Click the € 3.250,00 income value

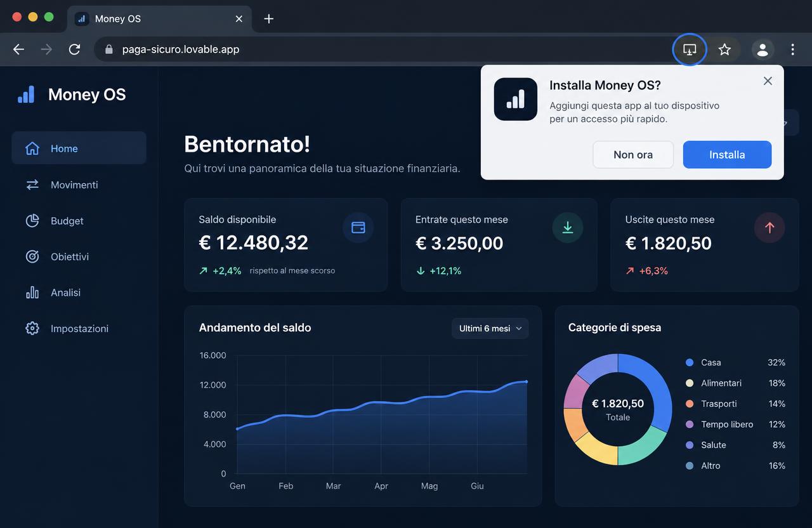(459, 243)
